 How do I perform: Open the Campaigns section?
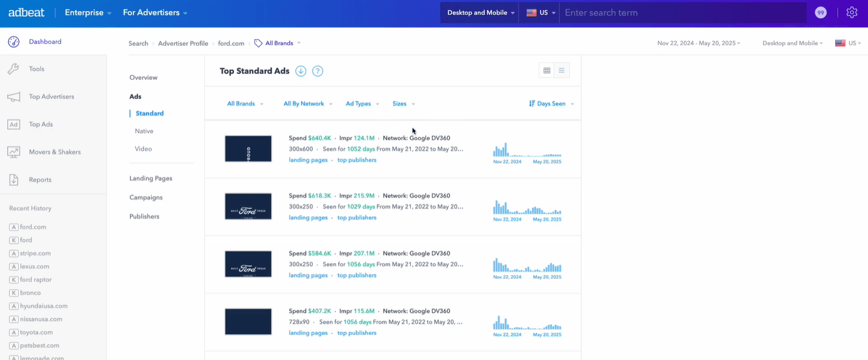click(x=145, y=197)
